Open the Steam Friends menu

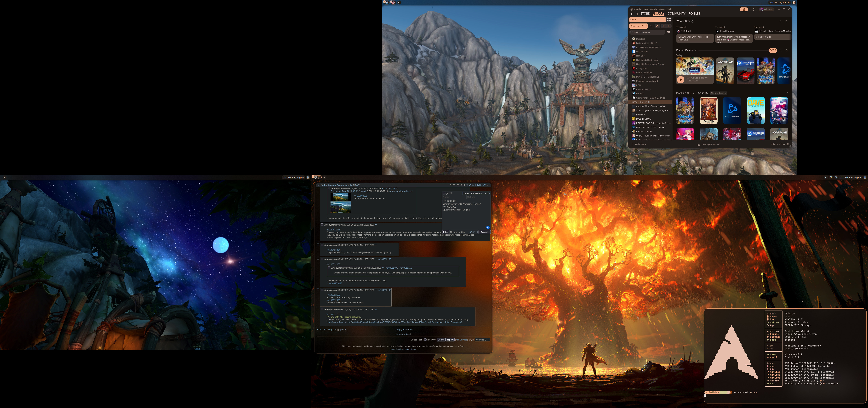tap(653, 9)
